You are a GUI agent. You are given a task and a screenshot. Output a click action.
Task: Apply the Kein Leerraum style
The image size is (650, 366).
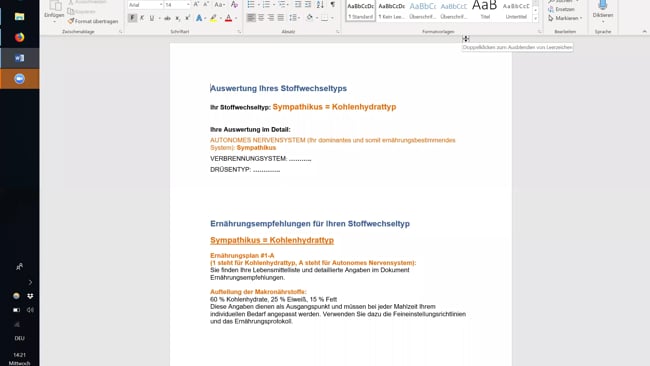click(x=391, y=11)
